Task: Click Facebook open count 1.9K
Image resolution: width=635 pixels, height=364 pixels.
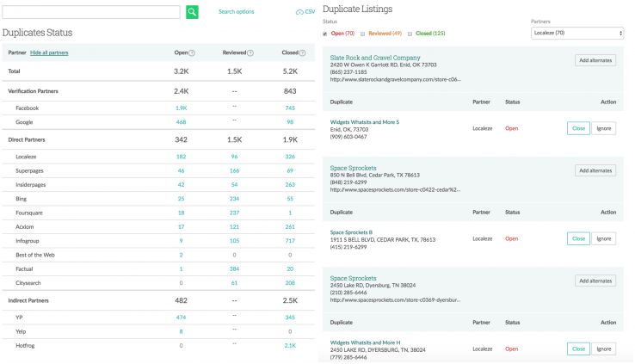Action: (x=181, y=108)
